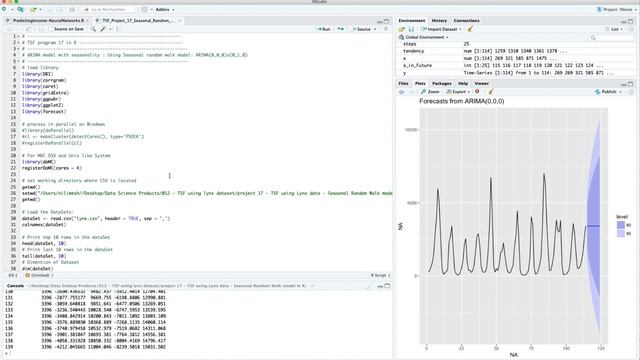Clear environment objects with the broom icon
Screen dimensions: 640x360
(470, 29)
